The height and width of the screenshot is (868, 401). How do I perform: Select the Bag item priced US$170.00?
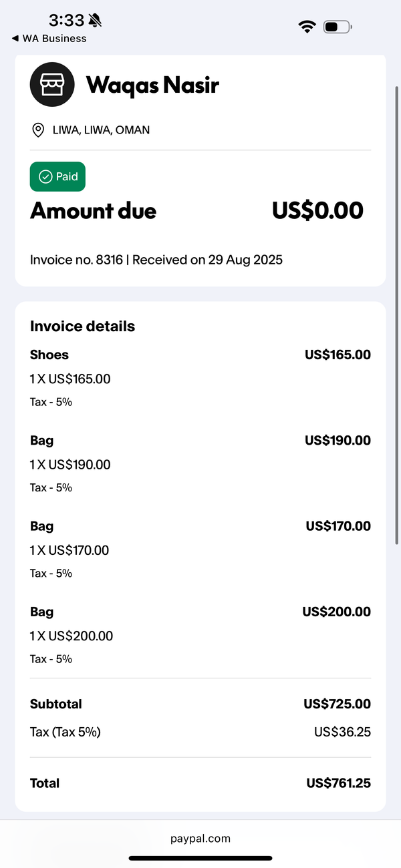coord(200,549)
